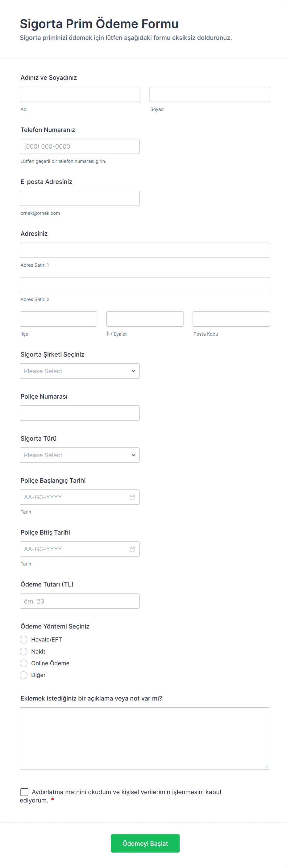287x868 pixels.
Task: Open calendar icon for Poliçe Bitiş Tarihi
Action: (x=132, y=549)
